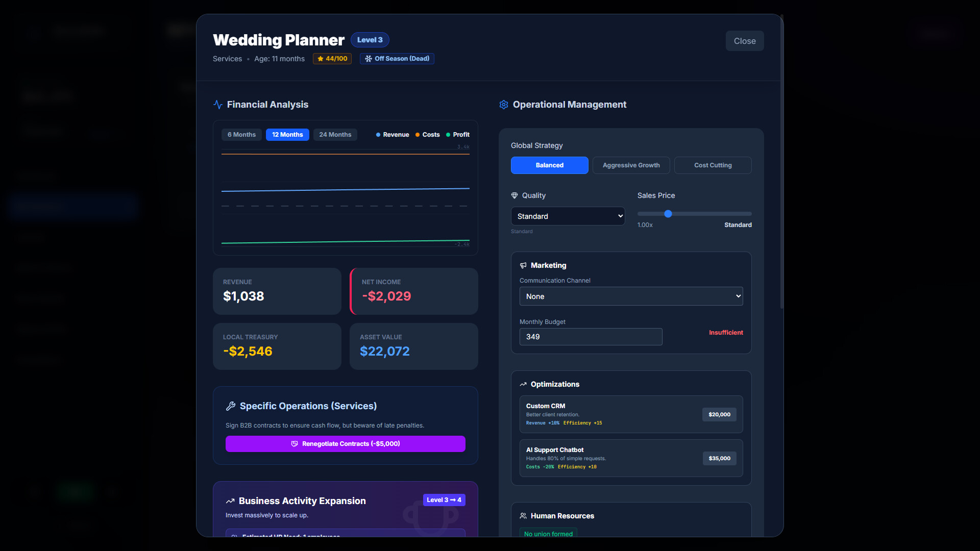Click the star rating 44/100 badge
Image resolution: width=980 pixels, height=551 pixels.
click(332, 59)
